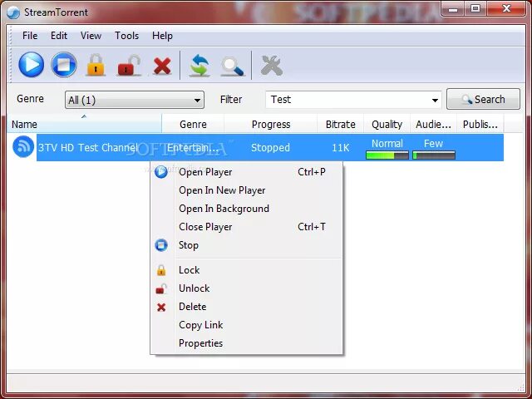Sort by Name column header

(x=84, y=124)
